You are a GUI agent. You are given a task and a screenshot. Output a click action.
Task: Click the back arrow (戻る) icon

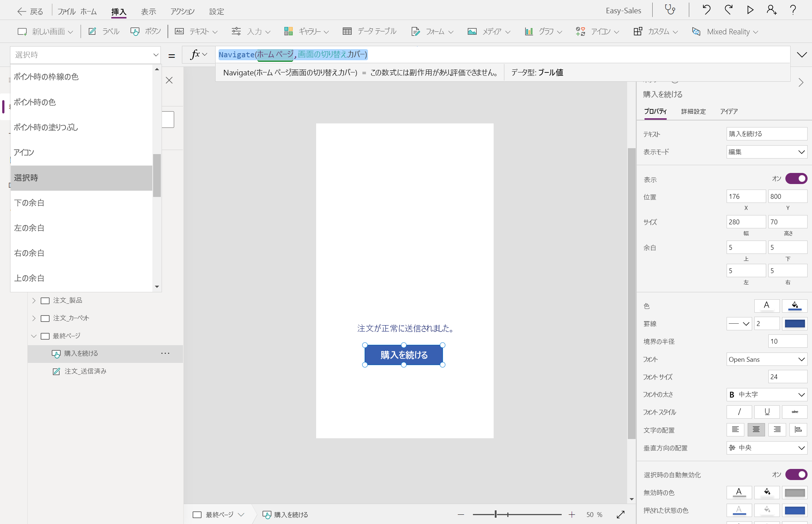coord(22,11)
